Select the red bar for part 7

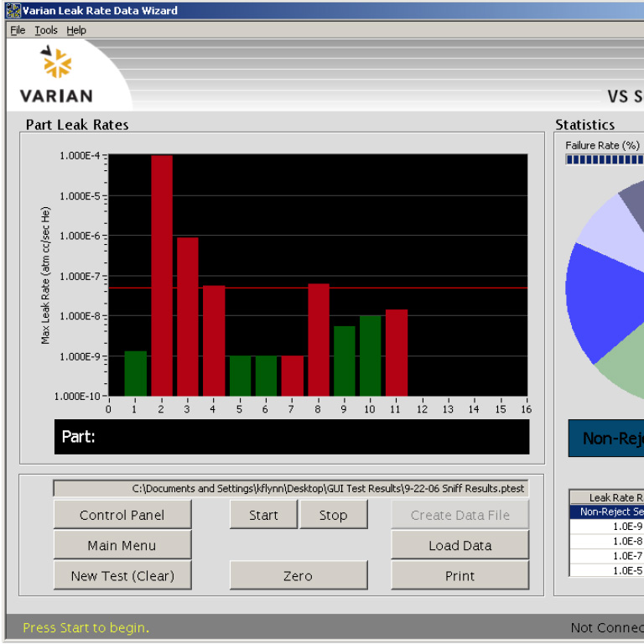pyautogui.click(x=293, y=376)
